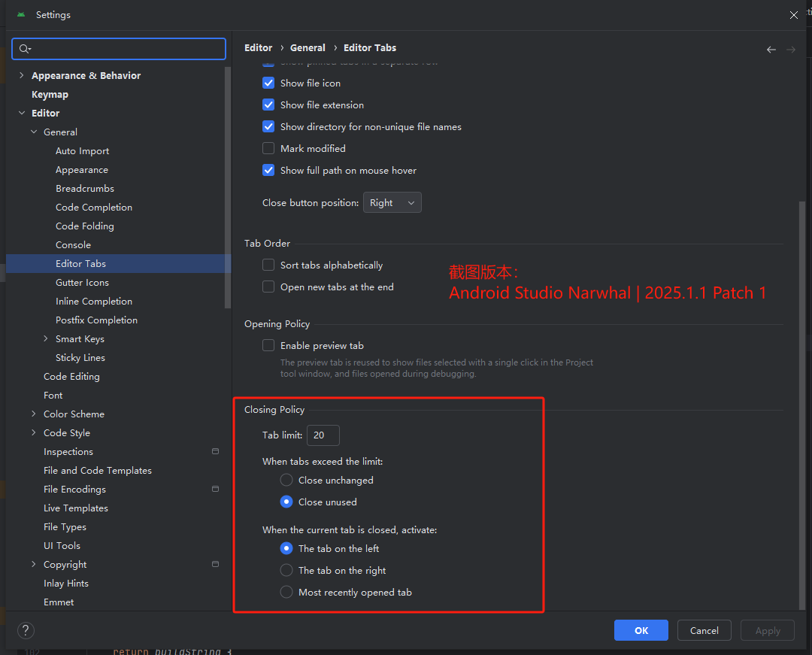Screen dimensions: 812x655
Task: Open Gutter Icons settings
Action: [83, 282]
